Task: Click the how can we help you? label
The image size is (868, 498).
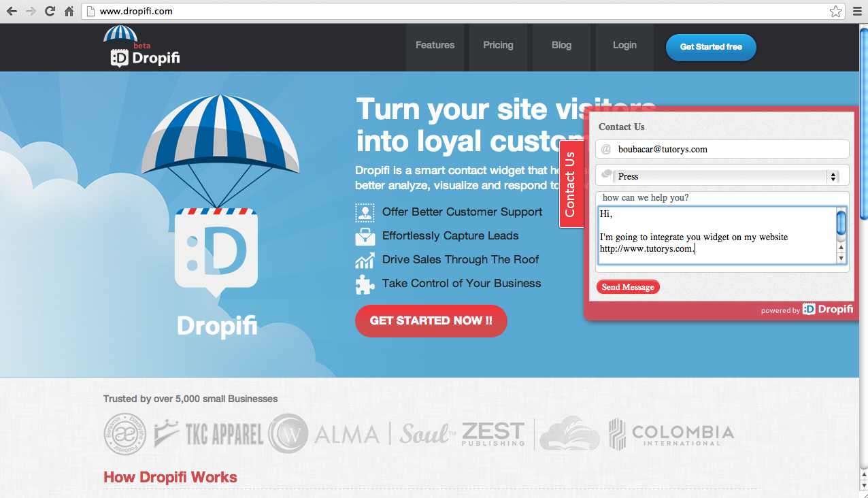Action: 646,198
